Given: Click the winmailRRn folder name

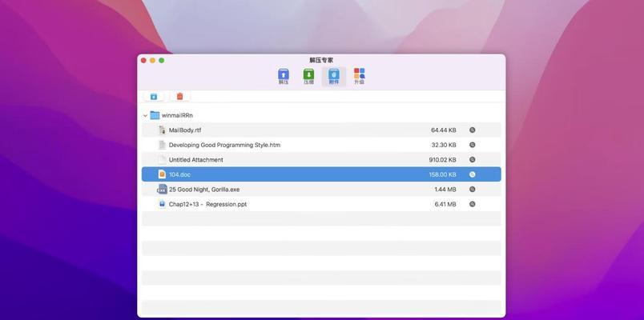Looking at the screenshot, I should (177, 116).
